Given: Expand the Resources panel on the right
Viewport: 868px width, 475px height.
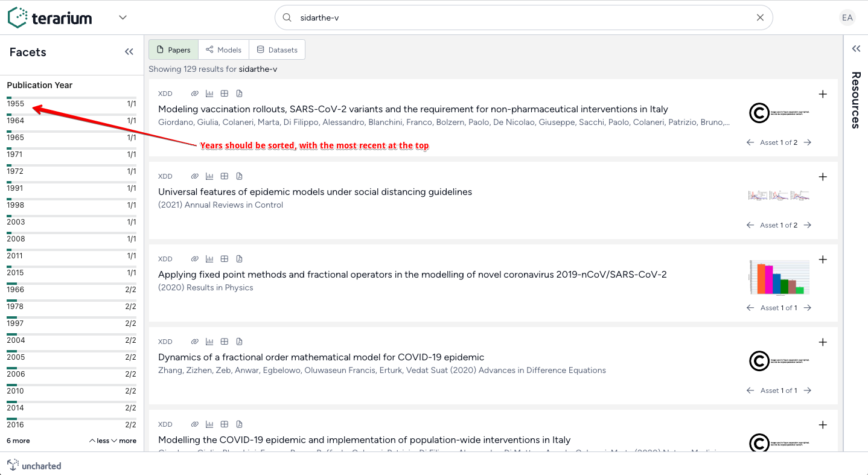Looking at the screenshot, I should [855, 48].
